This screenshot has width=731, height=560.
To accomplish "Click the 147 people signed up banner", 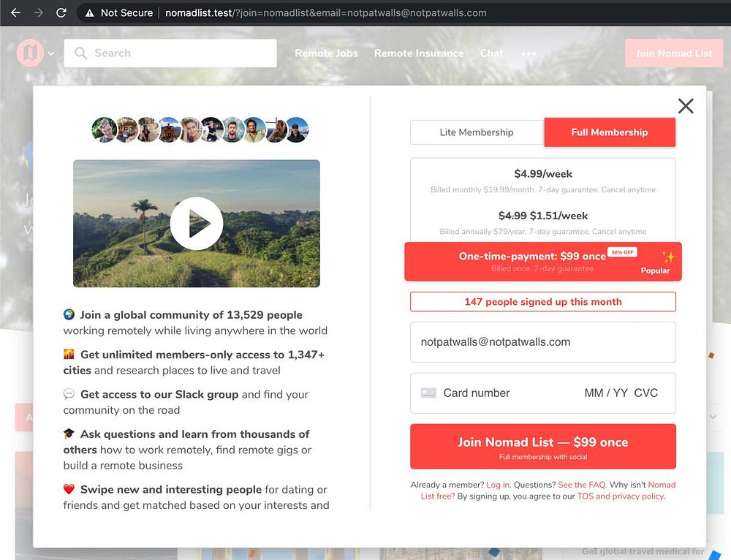I will (542, 302).
